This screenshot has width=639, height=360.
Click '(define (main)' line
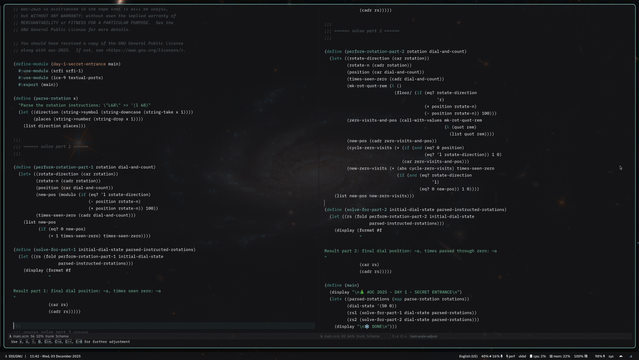pos(342,285)
